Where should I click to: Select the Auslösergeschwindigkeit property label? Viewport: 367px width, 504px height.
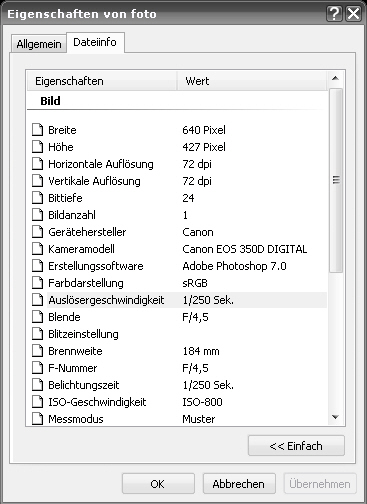(106, 300)
